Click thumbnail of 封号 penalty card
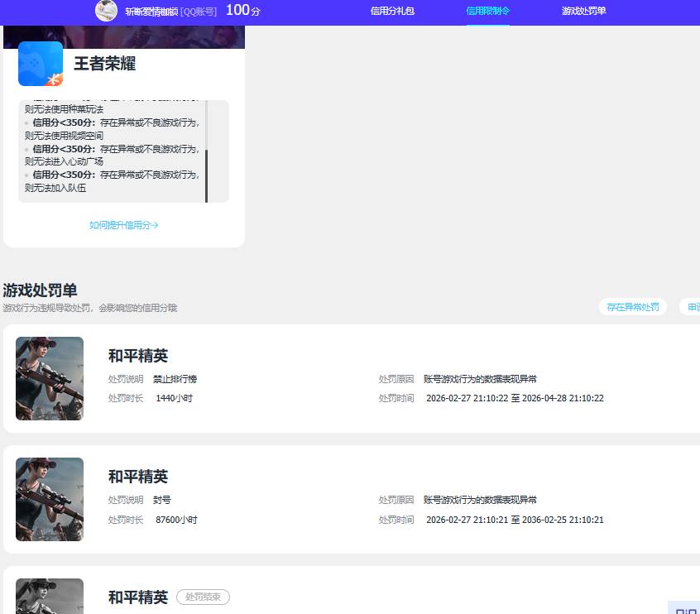This screenshot has height=614, width=700. 50,499
